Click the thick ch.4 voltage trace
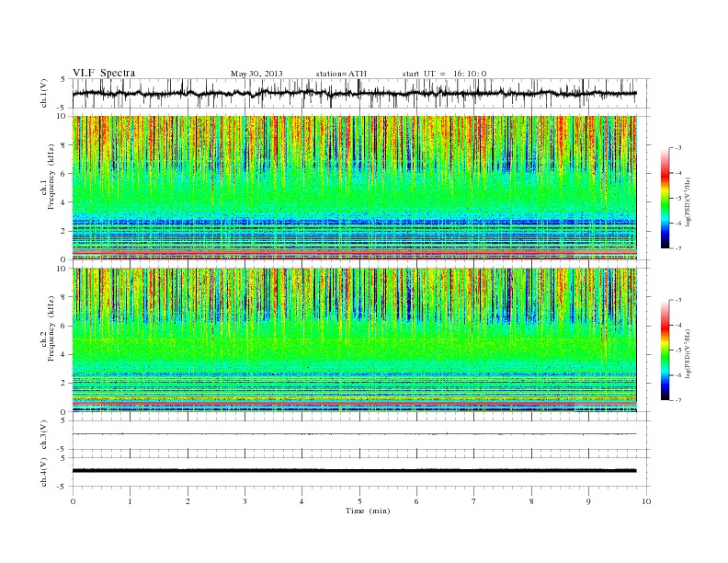 354,471
